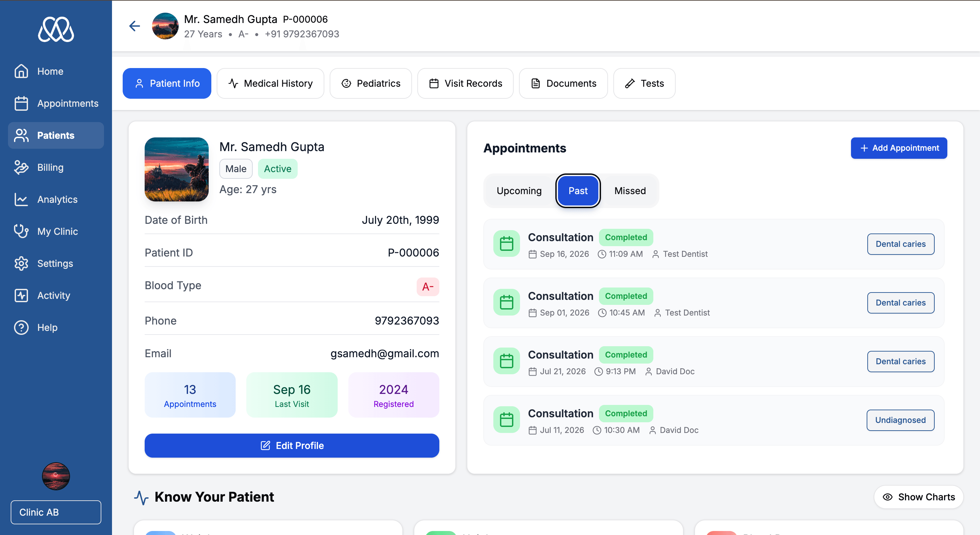
Task: Open Dental caries tag for Sep 01 consultation
Action: 900,303
